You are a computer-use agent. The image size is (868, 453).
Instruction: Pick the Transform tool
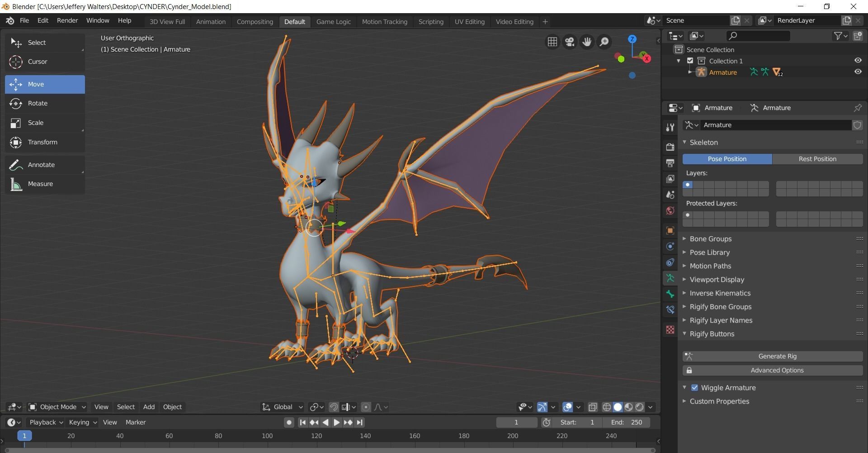coord(45,142)
